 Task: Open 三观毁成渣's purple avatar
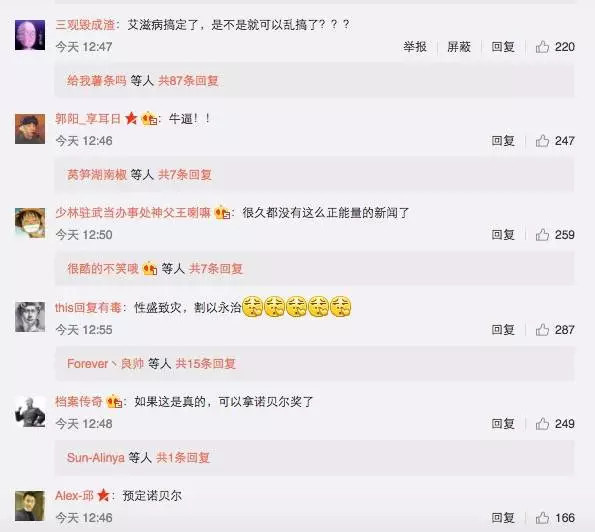click(30, 35)
